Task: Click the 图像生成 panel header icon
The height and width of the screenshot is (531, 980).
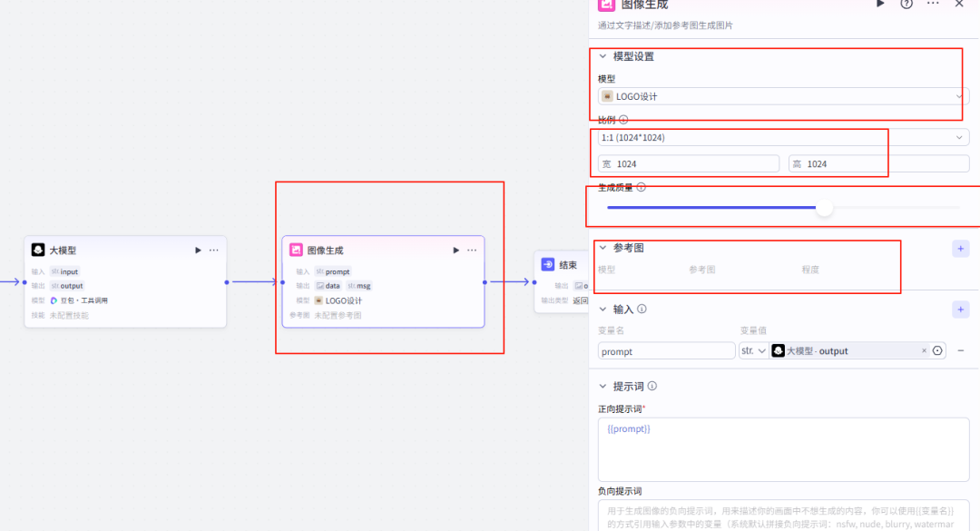Action: pos(606,5)
